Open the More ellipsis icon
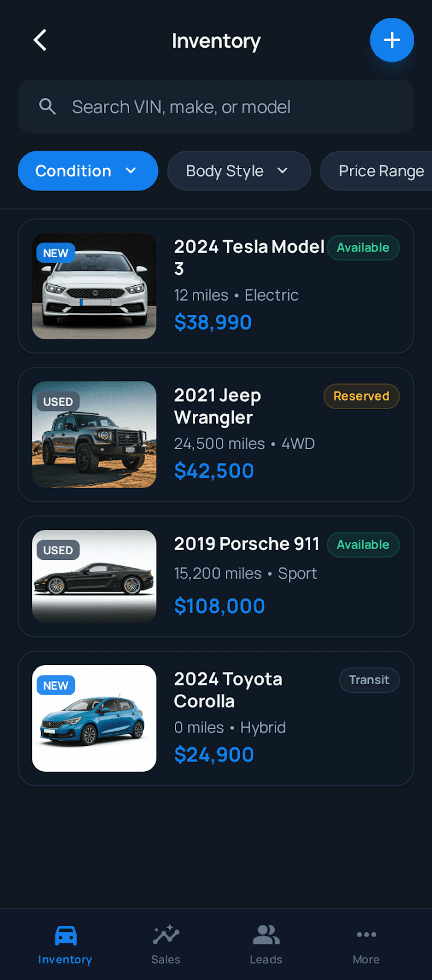This screenshot has width=432, height=980. click(x=366, y=935)
